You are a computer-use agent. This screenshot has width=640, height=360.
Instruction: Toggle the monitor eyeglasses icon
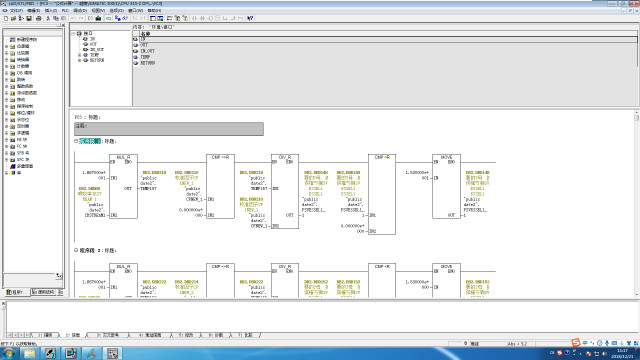pos(125,18)
